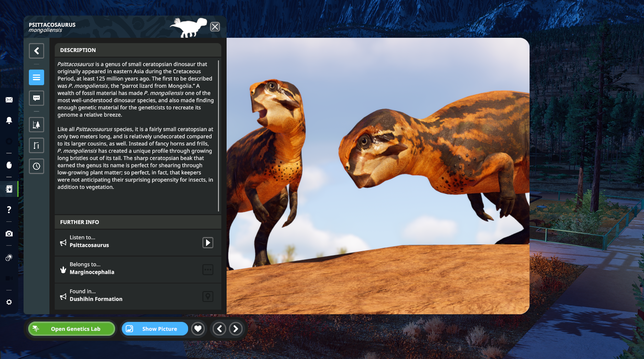Click the DESCRIPTION header

click(138, 50)
